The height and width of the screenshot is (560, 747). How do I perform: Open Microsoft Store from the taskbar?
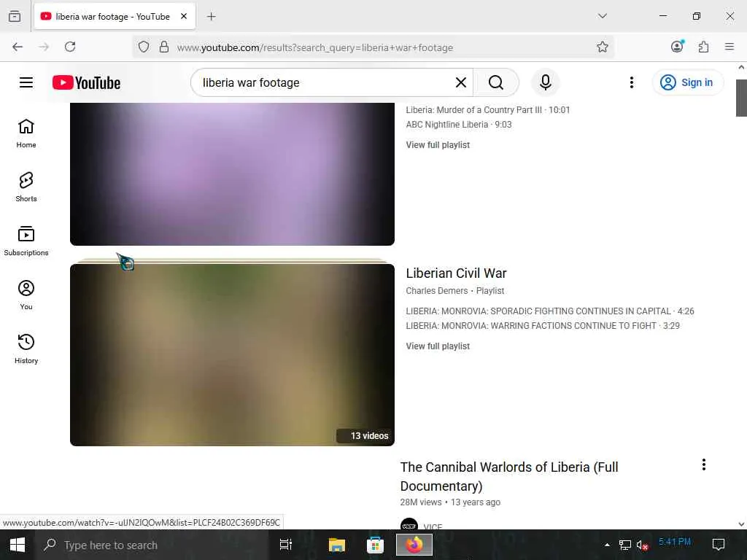(376, 545)
